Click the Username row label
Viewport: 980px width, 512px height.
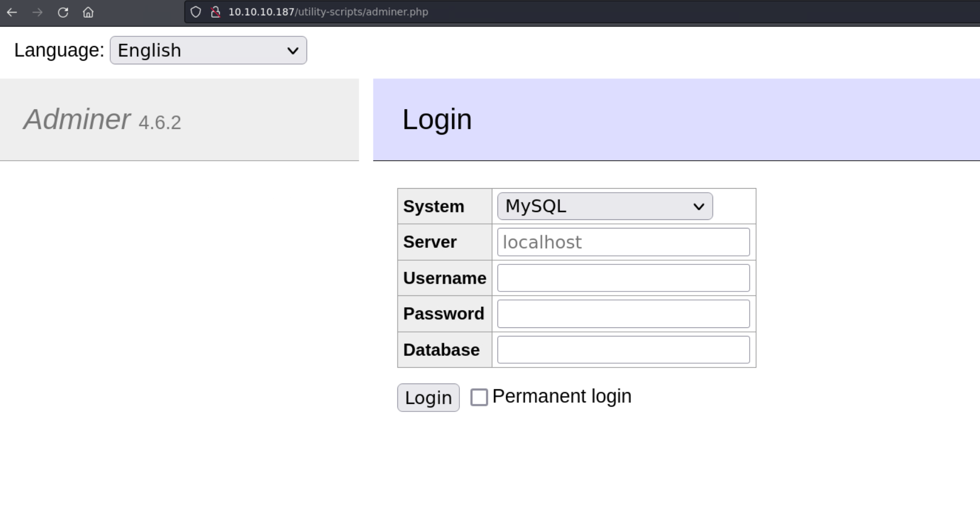click(x=445, y=278)
